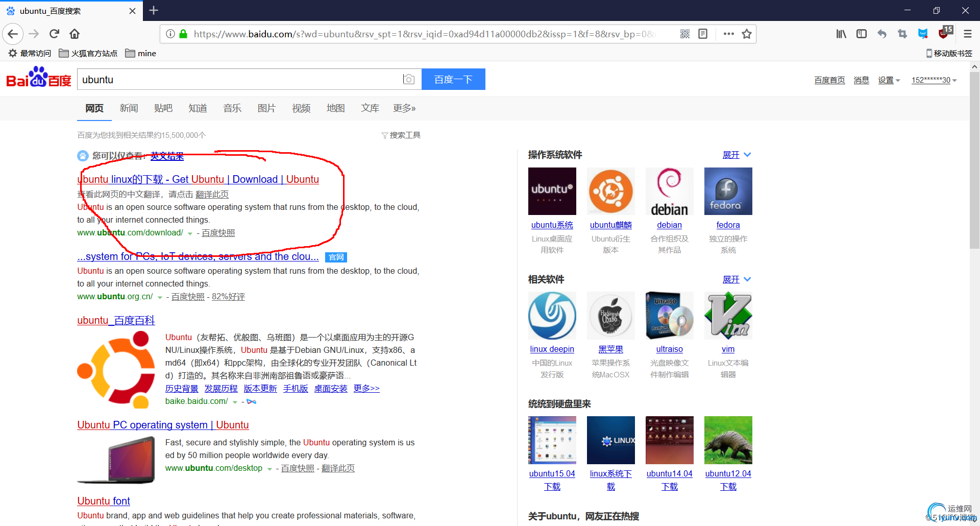Image resolution: width=980 pixels, height=526 pixels.
Task: Open 移动版书签 mobile bookmarks
Action: 949,53
